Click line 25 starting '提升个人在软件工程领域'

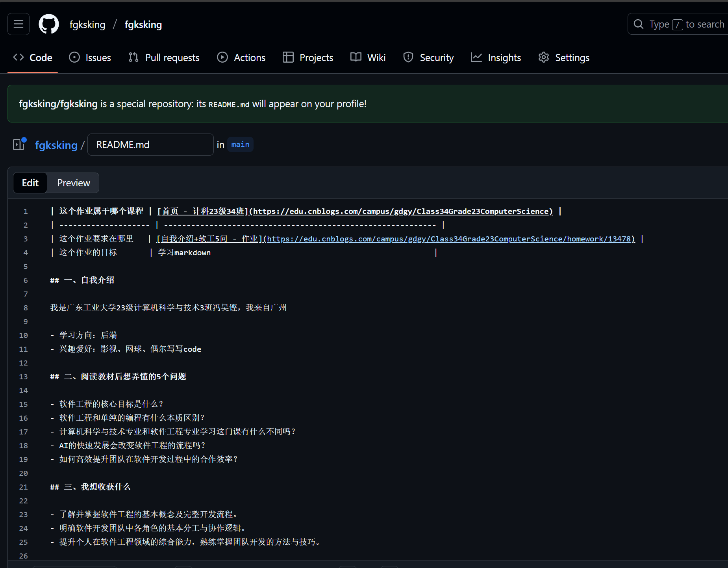pyautogui.click(x=185, y=542)
